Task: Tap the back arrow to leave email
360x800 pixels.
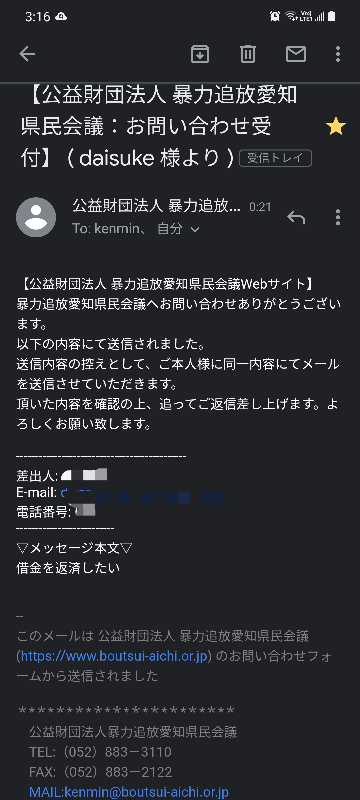Action: click(x=27, y=54)
